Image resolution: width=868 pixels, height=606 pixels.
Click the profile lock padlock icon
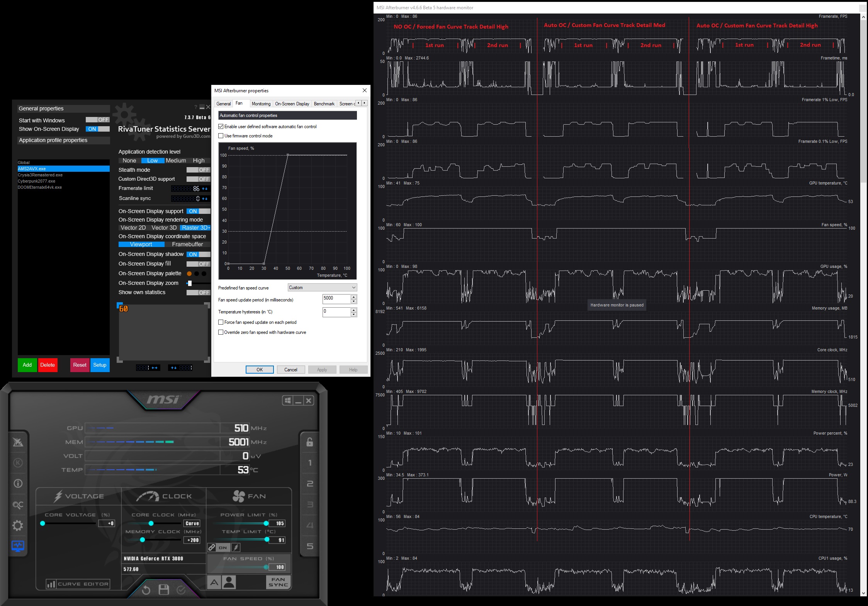click(x=310, y=442)
